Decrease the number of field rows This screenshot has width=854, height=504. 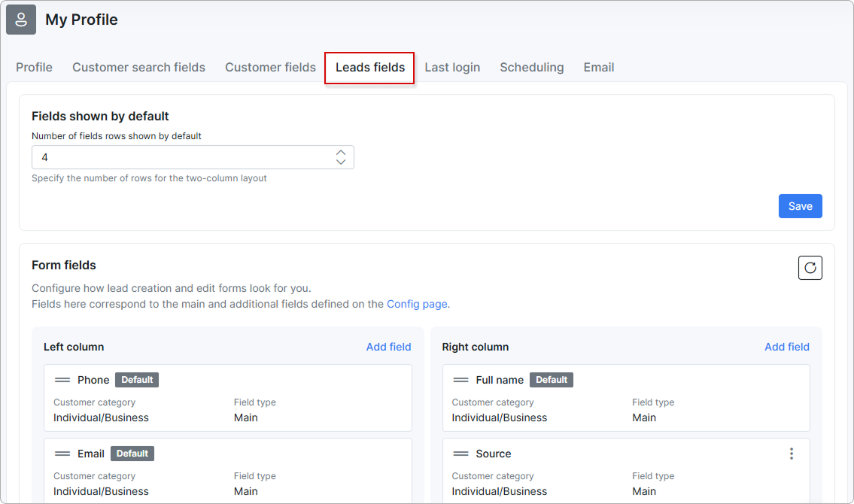click(341, 162)
